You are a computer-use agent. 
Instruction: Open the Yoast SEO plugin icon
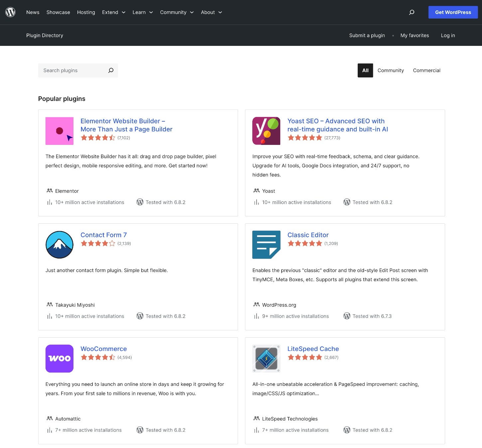coord(266,131)
